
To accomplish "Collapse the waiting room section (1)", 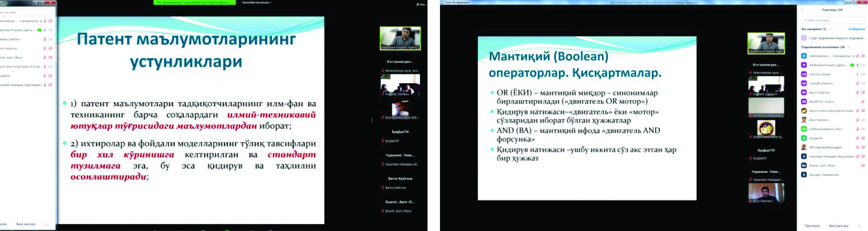I will 830,29.
